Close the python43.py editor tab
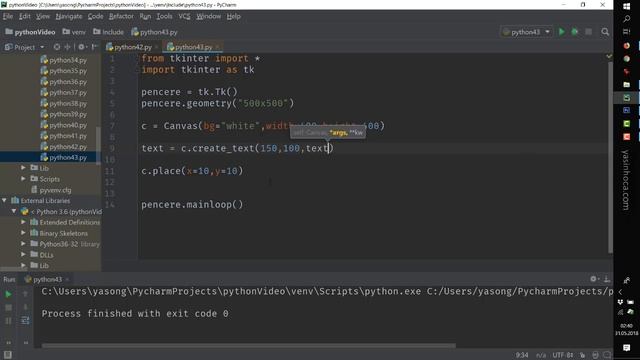The image size is (640, 360). (x=218, y=47)
